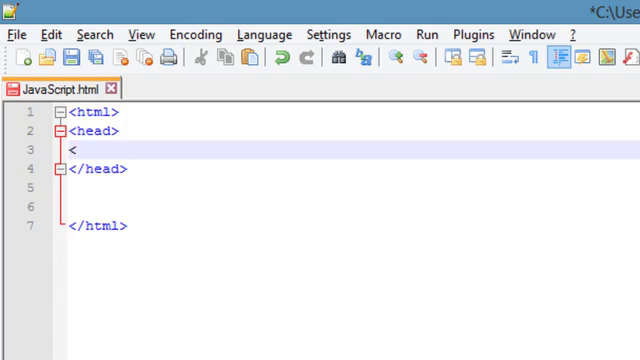640x360 pixels.
Task: Click the user-defined language icon
Action: pos(582,57)
